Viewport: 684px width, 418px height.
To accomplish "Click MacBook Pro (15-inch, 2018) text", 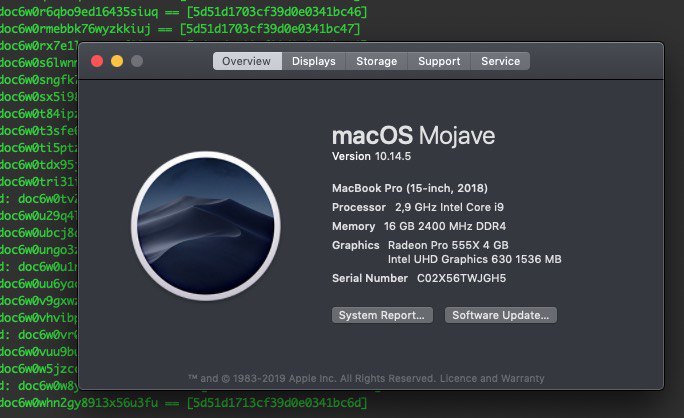I will click(x=410, y=188).
